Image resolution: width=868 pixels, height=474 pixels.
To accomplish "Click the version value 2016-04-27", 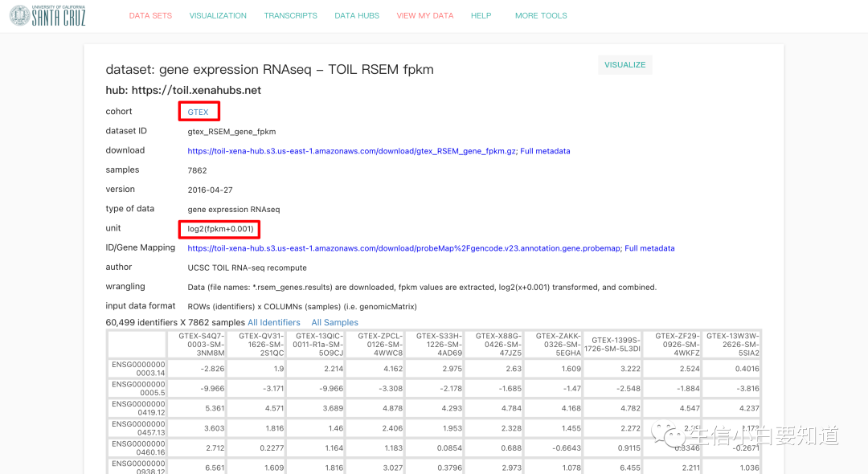I will click(x=210, y=190).
